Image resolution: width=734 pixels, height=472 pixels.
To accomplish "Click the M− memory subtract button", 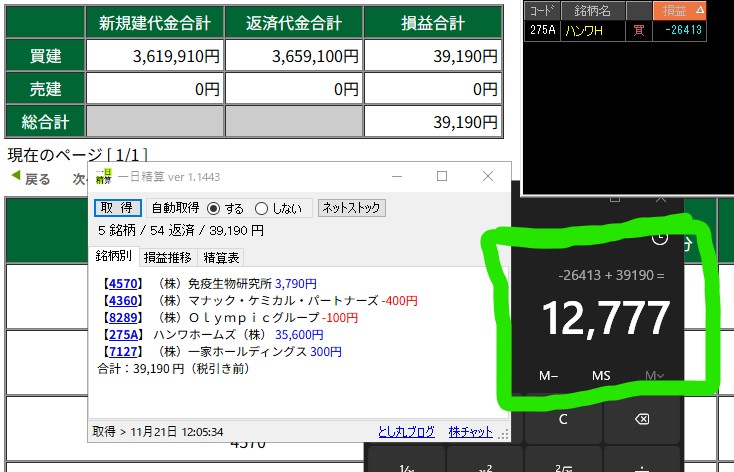I will click(x=548, y=376).
